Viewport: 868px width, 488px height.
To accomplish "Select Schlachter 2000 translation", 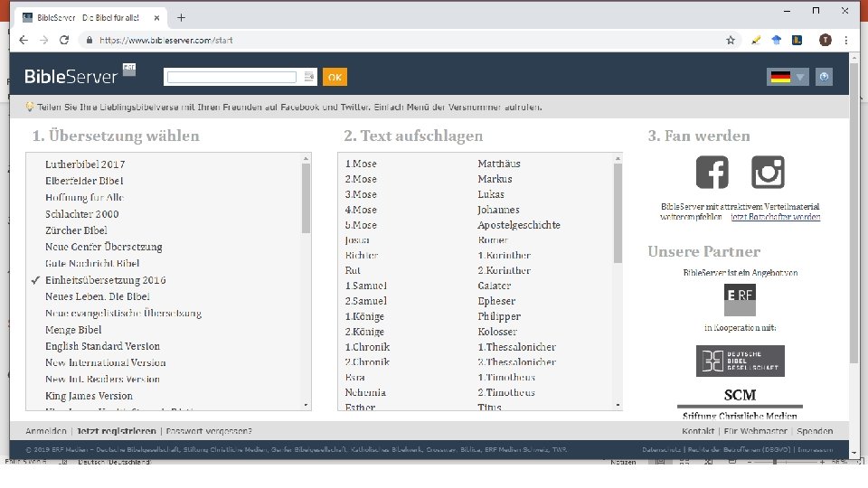I will pyautogui.click(x=82, y=214).
